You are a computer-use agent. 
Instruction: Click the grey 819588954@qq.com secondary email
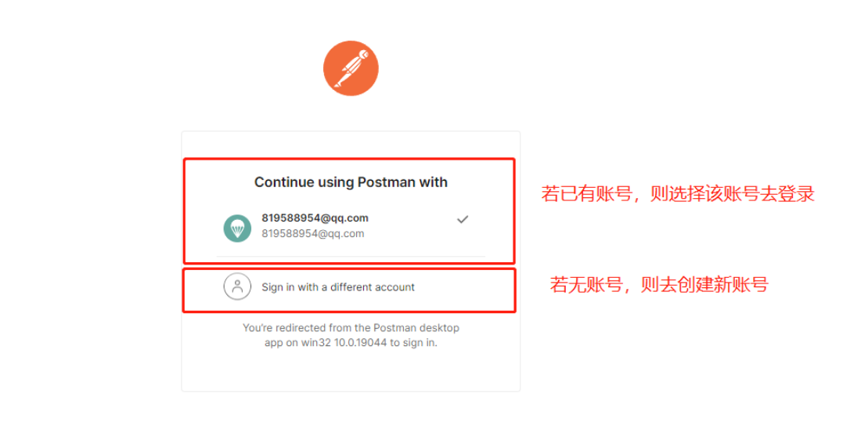[x=313, y=234]
